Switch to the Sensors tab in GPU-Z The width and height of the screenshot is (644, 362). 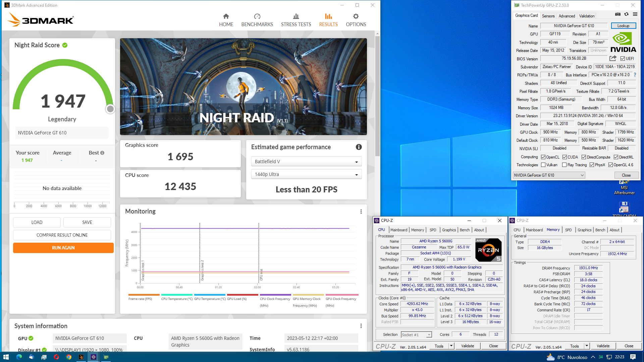[x=548, y=16]
